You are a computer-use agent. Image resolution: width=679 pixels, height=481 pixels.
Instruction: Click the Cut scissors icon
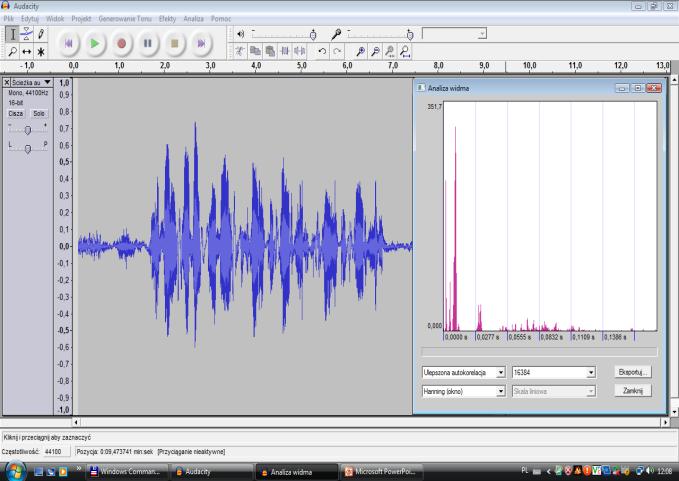pyautogui.click(x=239, y=52)
